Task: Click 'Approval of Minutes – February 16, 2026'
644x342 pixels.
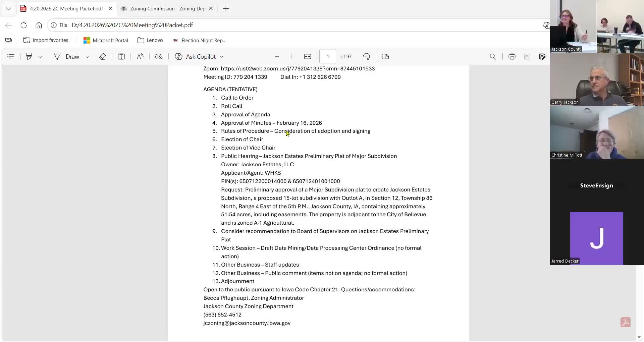Action: (271, 123)
